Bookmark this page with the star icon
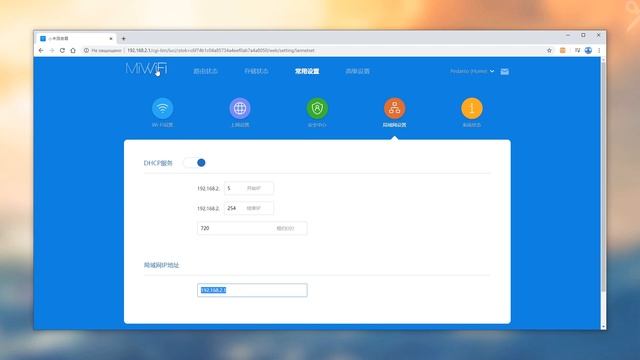640x360 pixels. 549,51
